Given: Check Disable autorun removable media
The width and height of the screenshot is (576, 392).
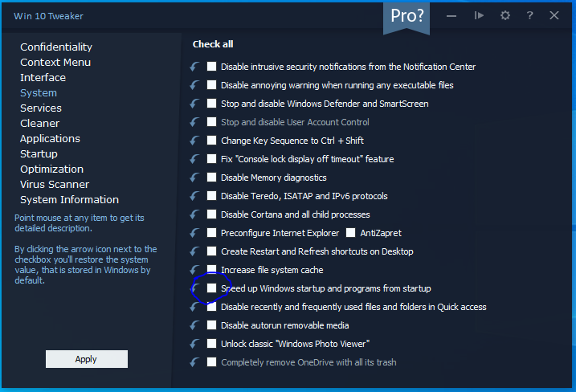Looking at the screenshot, I should (211, 325).
